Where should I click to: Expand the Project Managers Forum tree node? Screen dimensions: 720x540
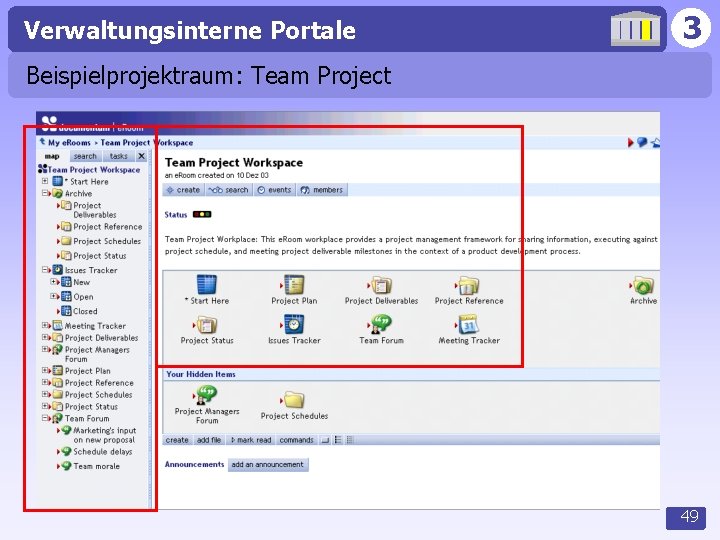(x=45, y=349)
